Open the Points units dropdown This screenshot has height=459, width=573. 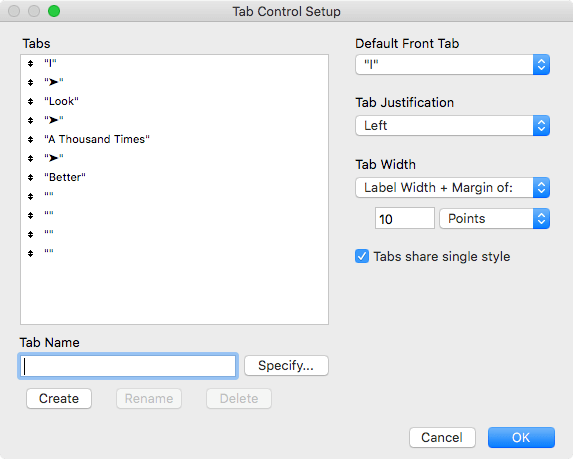coord(494,219)
